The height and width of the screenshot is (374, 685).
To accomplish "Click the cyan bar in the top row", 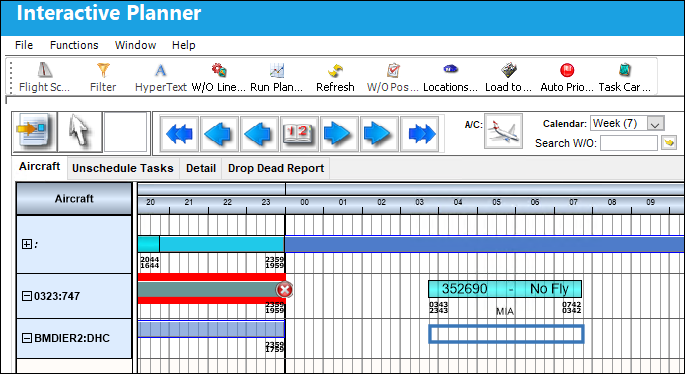I will 222,244.
